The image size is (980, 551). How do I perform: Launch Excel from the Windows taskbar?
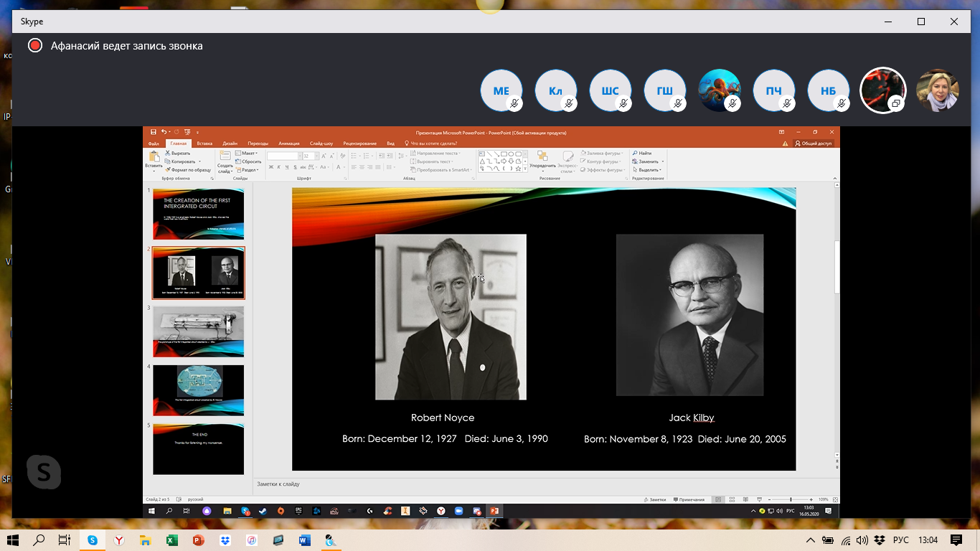click(171, 540)
